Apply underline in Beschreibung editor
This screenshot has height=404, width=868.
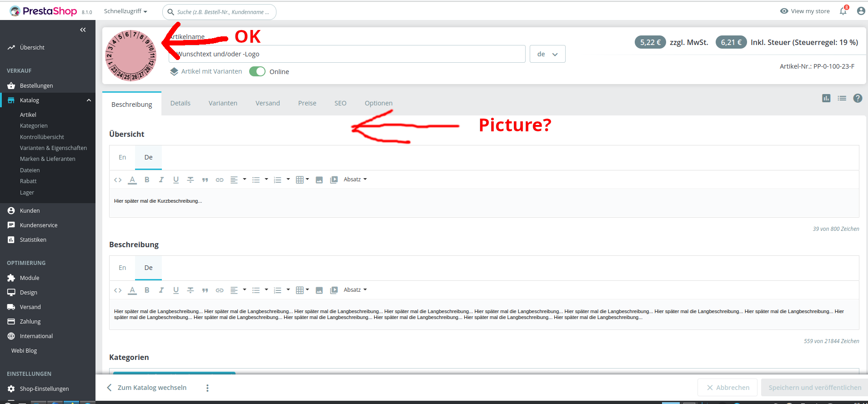point(176,290)
